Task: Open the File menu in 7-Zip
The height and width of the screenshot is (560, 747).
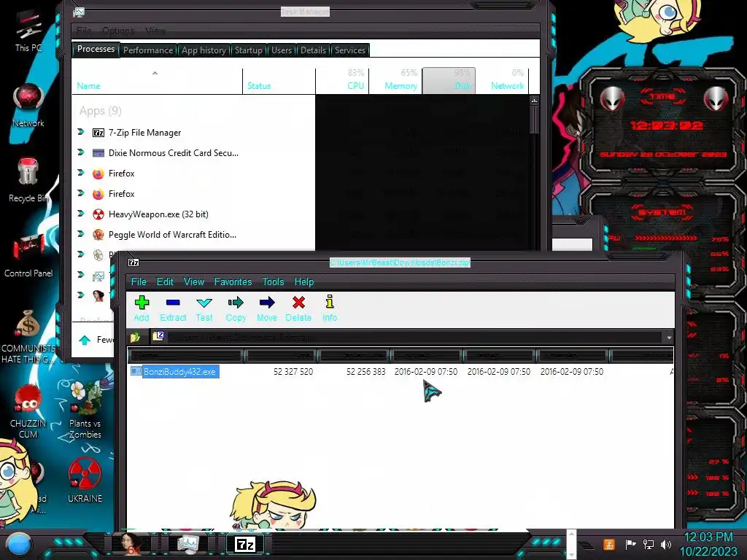Action: pos(139,281)
